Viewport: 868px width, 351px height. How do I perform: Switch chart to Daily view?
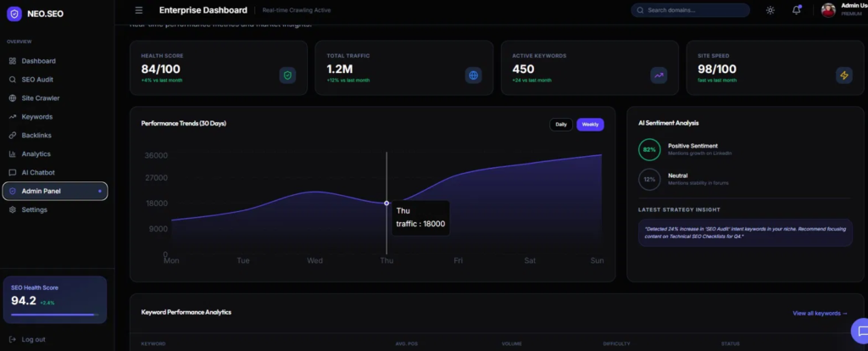click(561, 125)
